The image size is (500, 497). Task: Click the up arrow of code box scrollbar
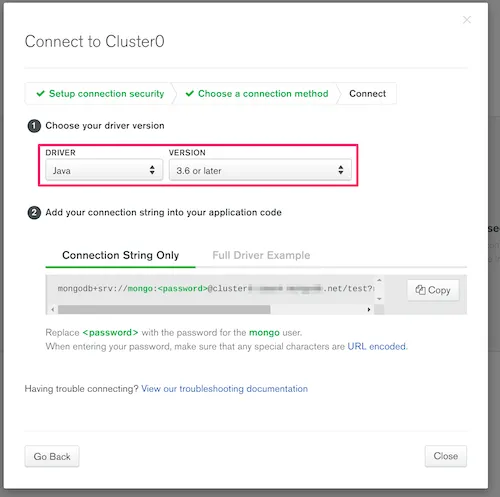pos(379,280)
